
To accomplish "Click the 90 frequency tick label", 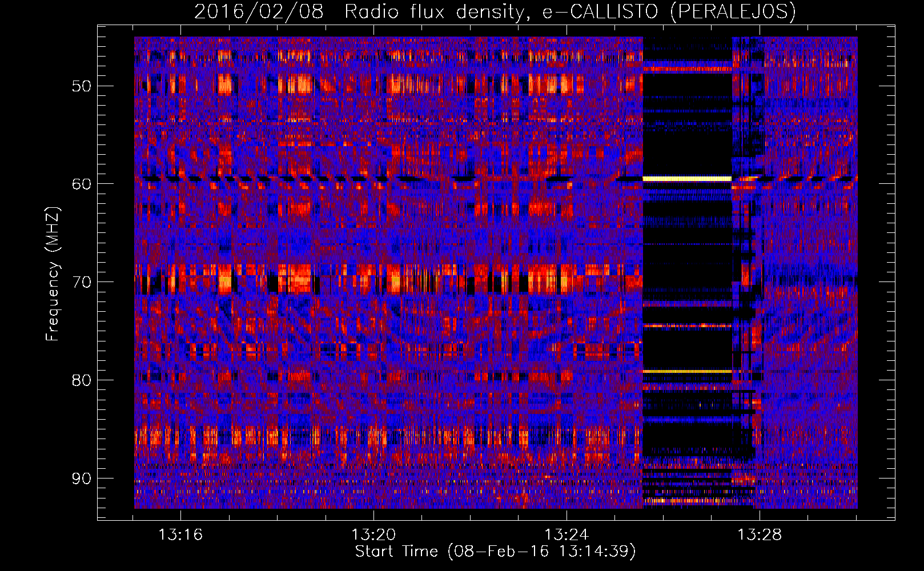I will tap(82, 478).
